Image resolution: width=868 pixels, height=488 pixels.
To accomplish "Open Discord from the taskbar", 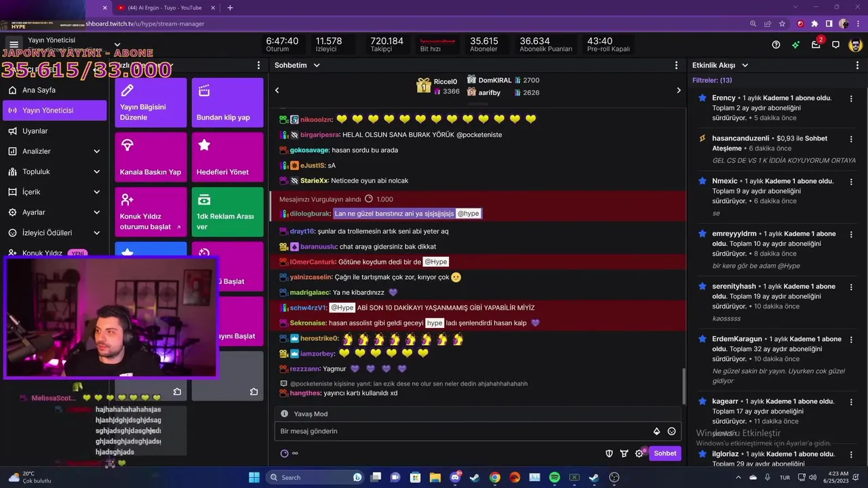I will coord(455,477).
